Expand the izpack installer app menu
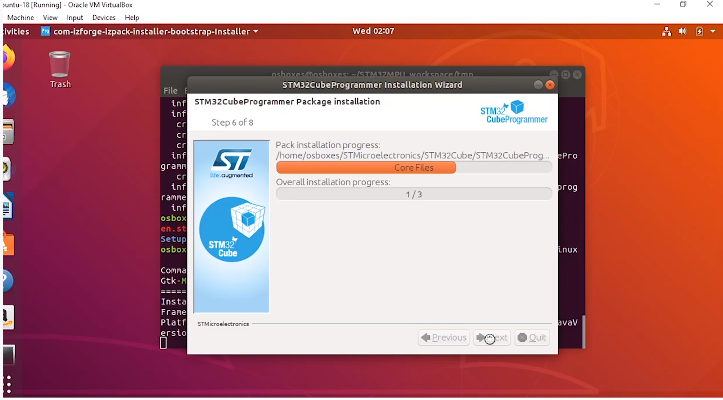This screenshot has width=723, height=400. point(149,31)
